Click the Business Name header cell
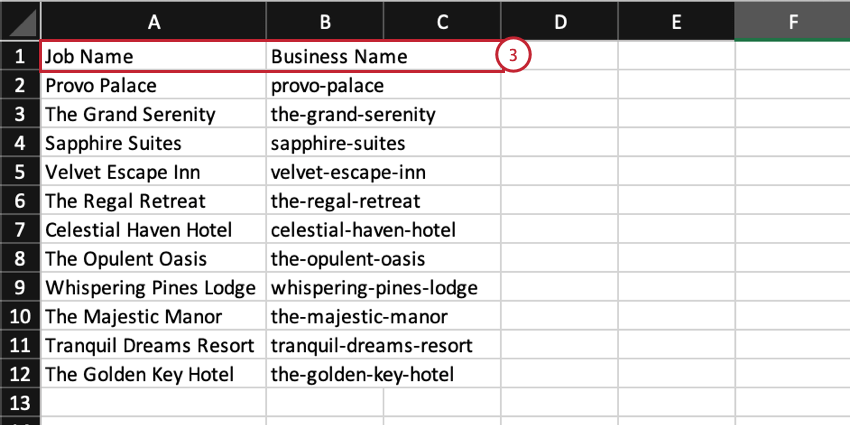Viewport: 850px width, 425px height. (340, 56)
